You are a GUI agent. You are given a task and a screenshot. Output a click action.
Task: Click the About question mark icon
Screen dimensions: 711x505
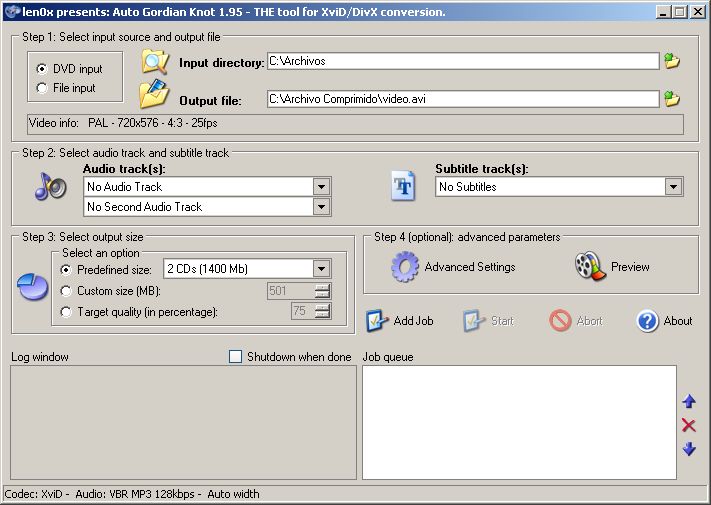[x=647, y=321]
